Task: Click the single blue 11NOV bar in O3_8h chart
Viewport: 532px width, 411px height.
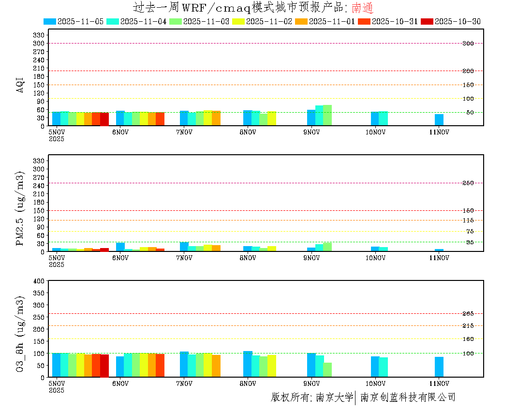Action: coord(439,367)
